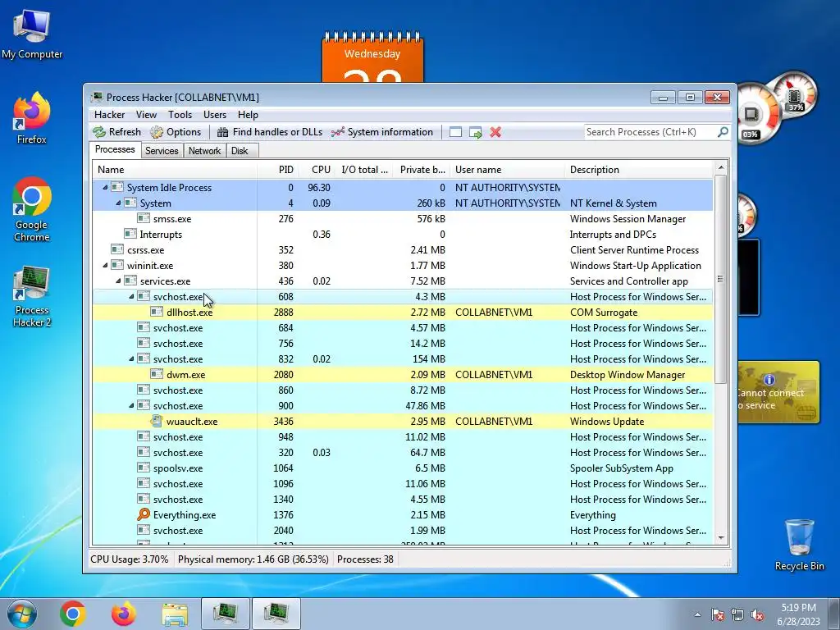
Task: Open the Recycle Bin
Action: (799, 544)
